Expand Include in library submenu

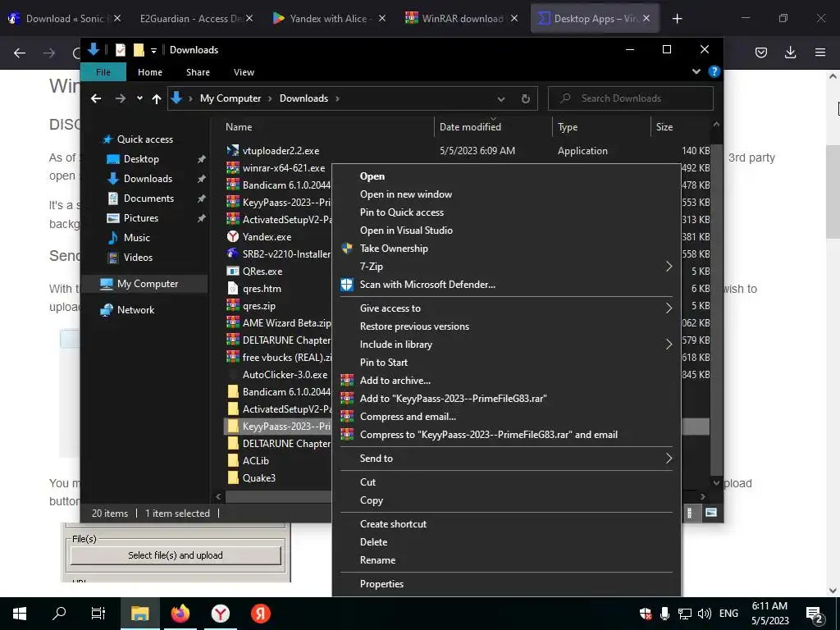[506, 345]
